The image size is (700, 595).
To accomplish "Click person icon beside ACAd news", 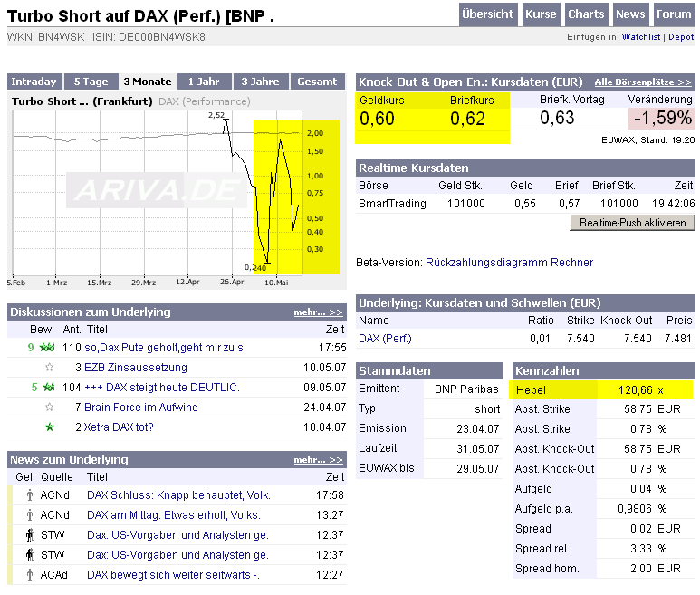I will 30,575.
